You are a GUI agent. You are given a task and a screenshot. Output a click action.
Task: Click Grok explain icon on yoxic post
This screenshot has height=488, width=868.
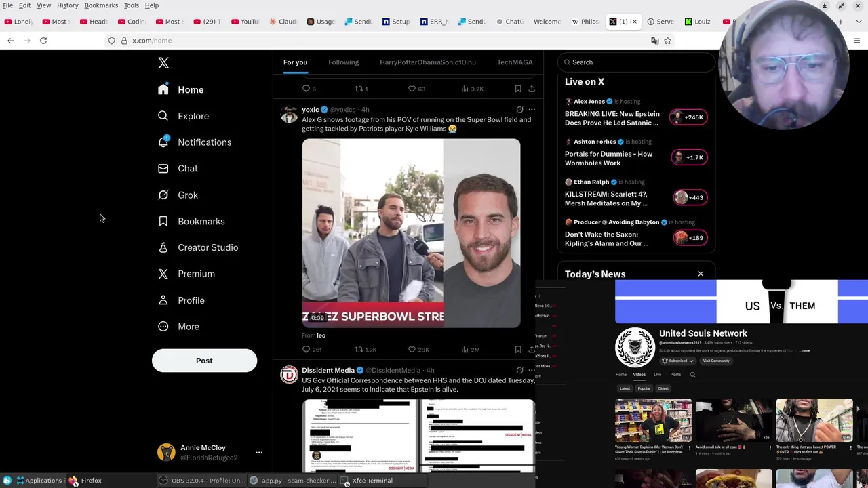coord(519,109)
